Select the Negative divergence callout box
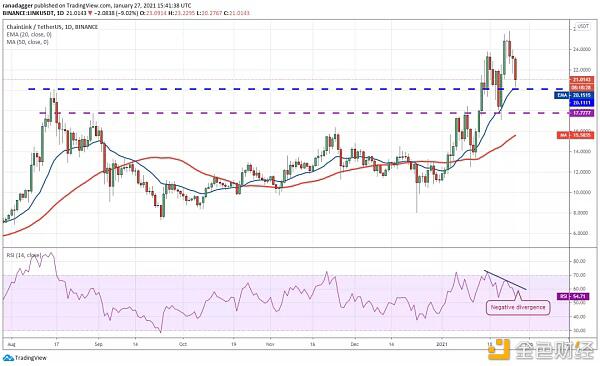 pos(518,307)
